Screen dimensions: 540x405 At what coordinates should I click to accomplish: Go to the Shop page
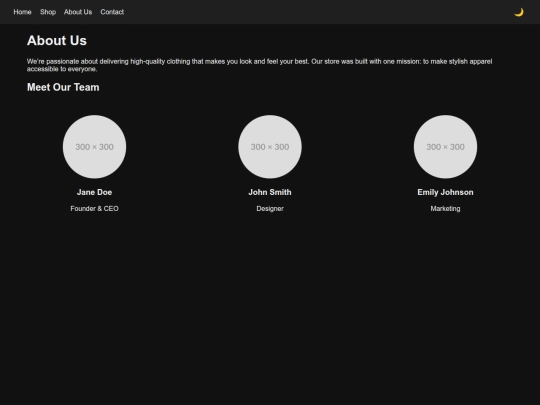pos(48,12)
